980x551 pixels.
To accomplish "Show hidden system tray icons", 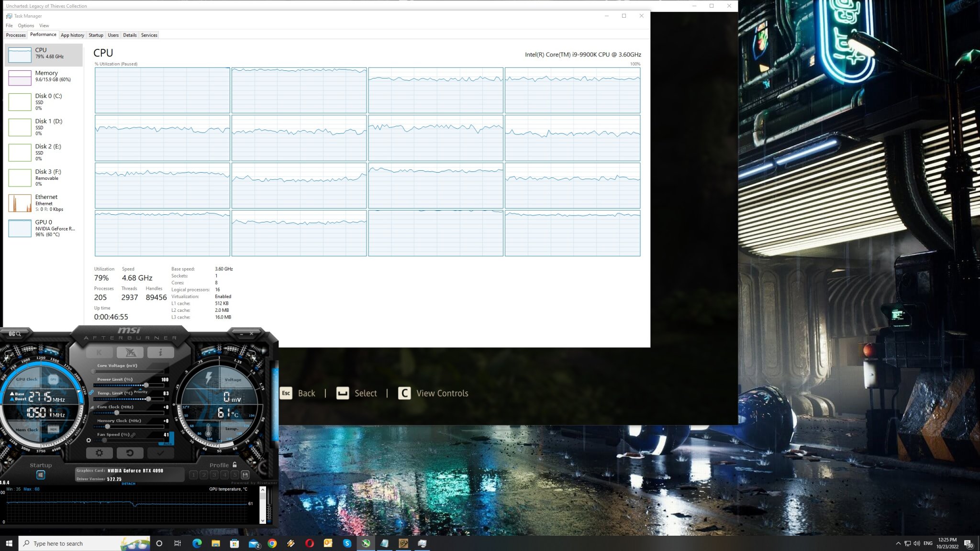I will tap(898, 543).
